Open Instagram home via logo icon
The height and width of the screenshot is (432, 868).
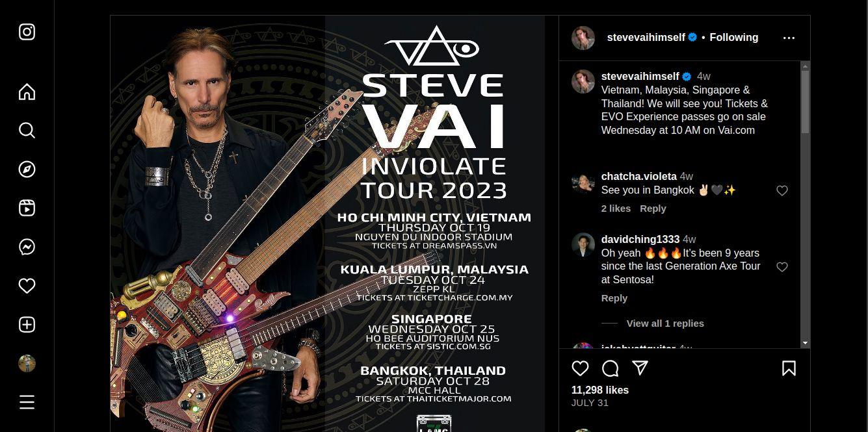(27, 32)
